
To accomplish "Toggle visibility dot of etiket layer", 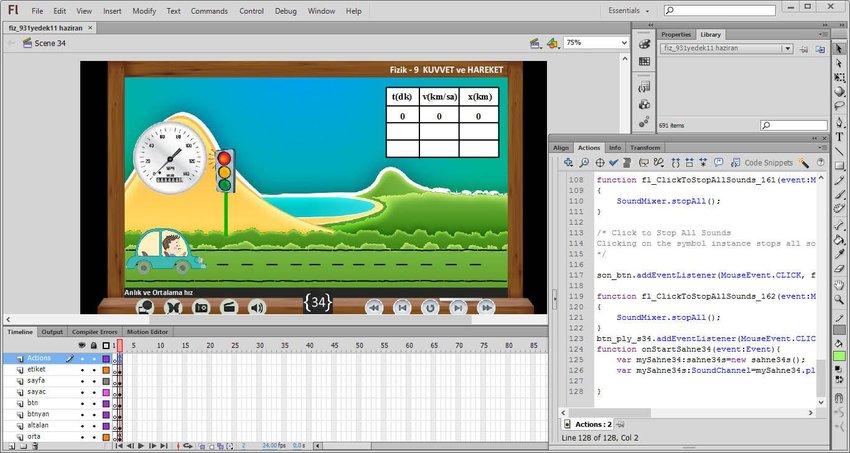I will (82, 370).
